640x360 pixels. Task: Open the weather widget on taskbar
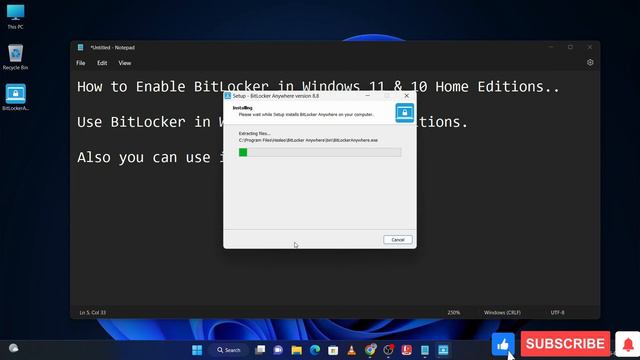(14, 348)
